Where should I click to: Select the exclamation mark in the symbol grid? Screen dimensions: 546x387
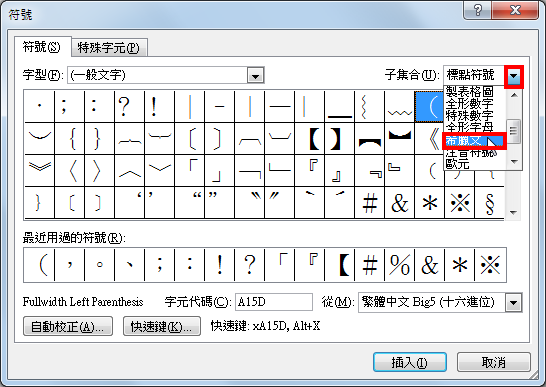click(159, 106)
